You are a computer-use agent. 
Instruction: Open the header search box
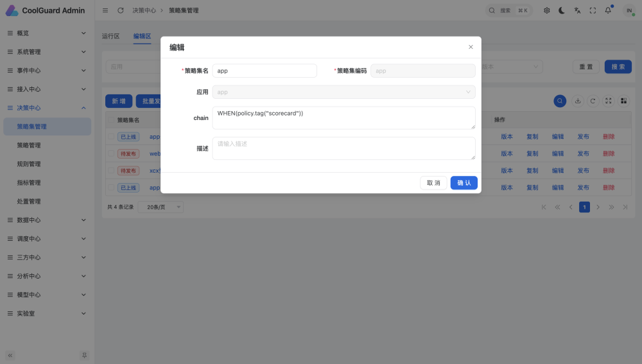(x=508, y=10)
